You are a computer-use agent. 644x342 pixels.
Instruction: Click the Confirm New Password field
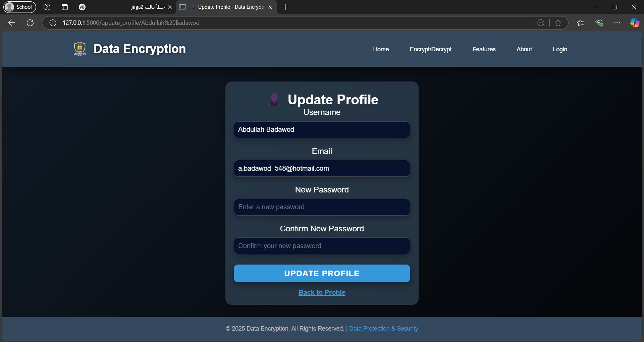[x=322, y=246]
